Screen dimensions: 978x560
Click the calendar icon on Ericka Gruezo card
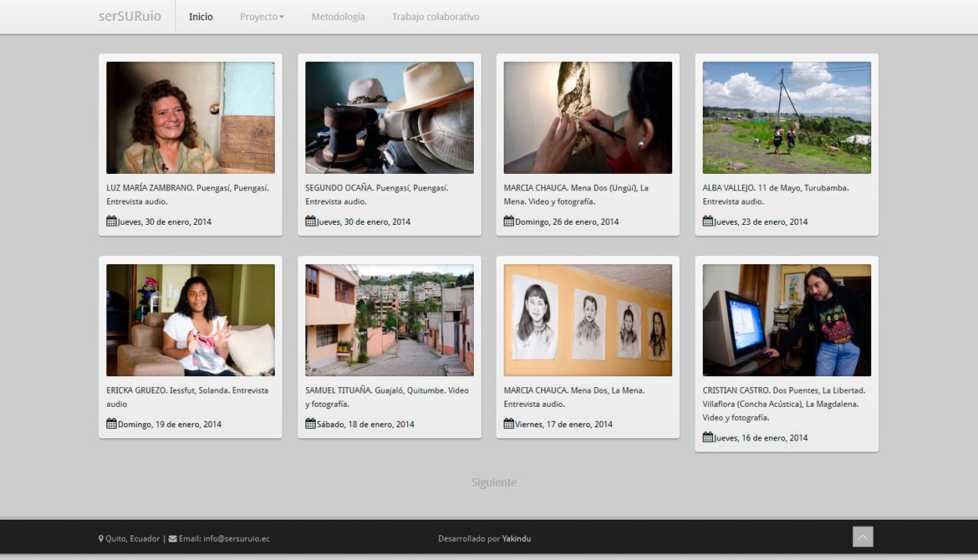tap(112, 424)
